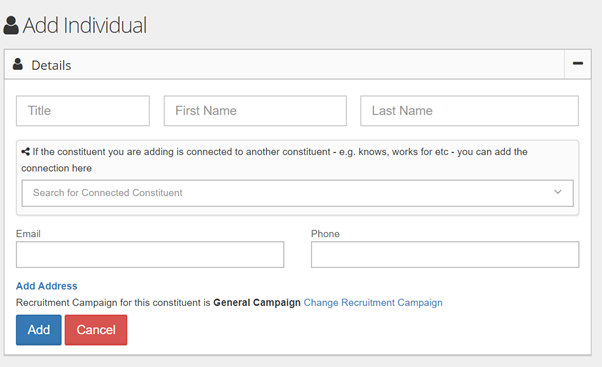Click the blue Add button

[39, 330]
